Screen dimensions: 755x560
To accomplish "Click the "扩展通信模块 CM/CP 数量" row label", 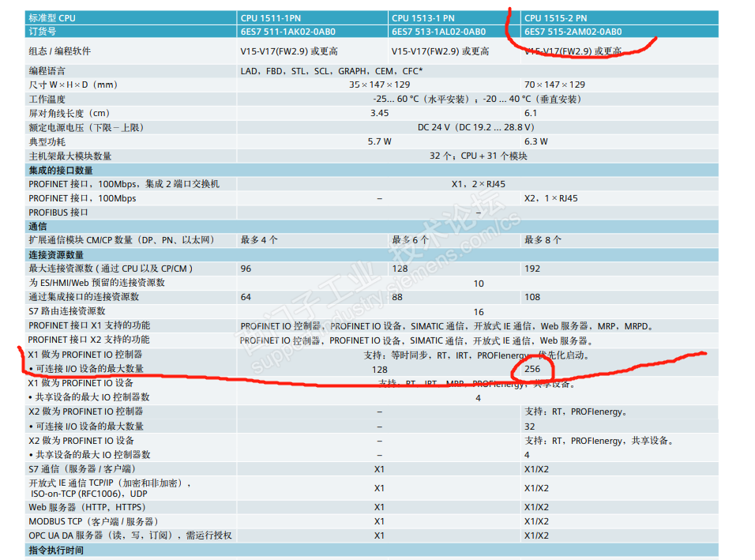I will (122, 240).
